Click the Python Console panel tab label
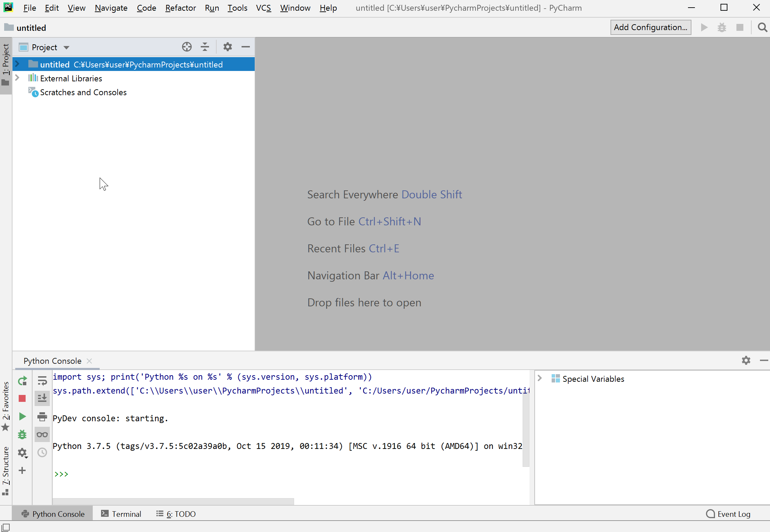Screen dimensions: 770x532 53,361
